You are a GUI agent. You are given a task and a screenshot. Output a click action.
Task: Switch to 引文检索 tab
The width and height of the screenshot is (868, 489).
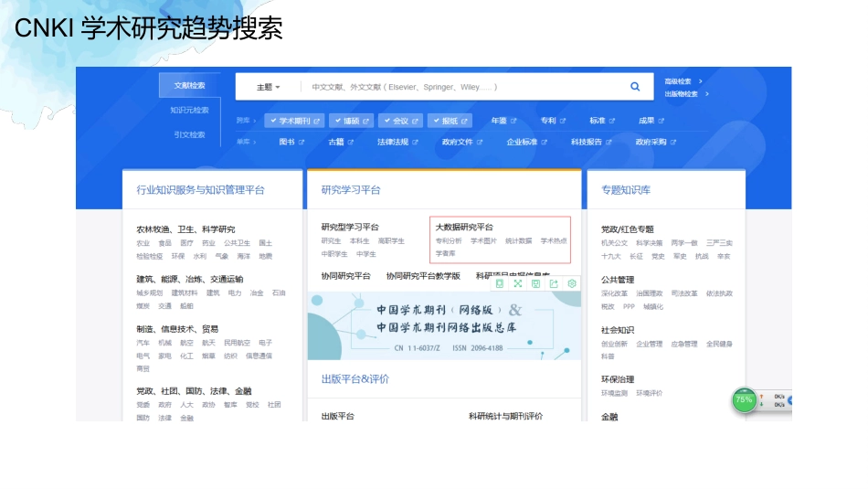189,134
